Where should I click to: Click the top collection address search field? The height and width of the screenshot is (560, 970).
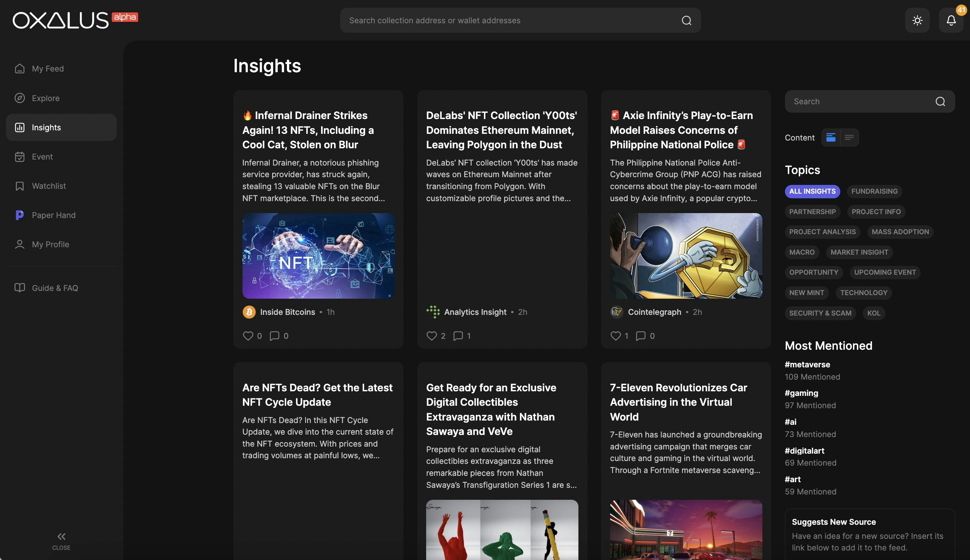point(520,20)
